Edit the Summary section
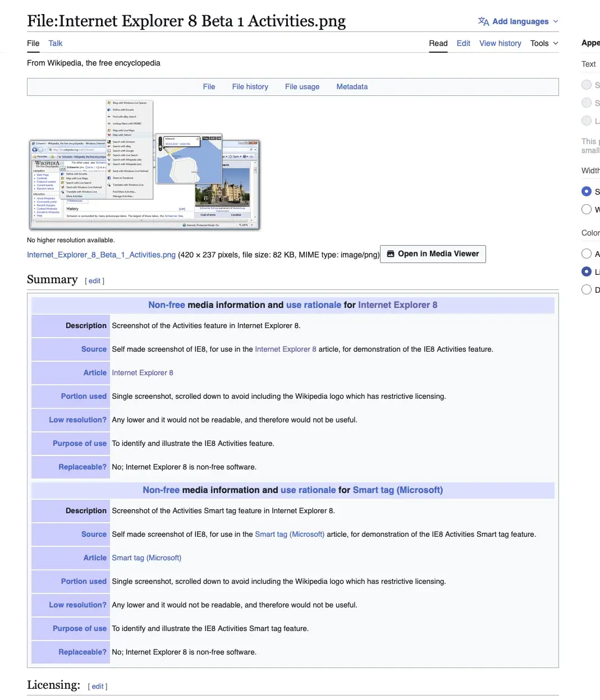Image resolution: width=600 pixels, height=700 pixels. pyautogui.click(x=95, y=281)
